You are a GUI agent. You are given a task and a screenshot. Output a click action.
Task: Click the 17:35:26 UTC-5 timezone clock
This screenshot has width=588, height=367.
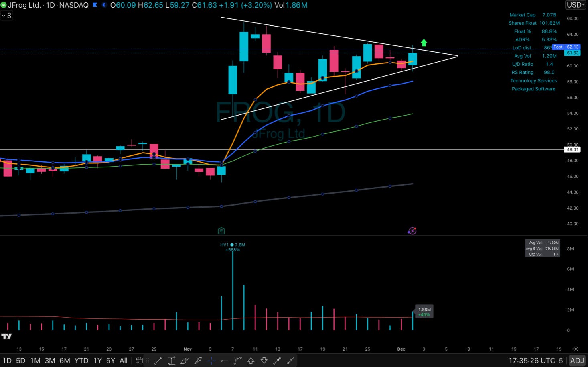pos(535,361)
